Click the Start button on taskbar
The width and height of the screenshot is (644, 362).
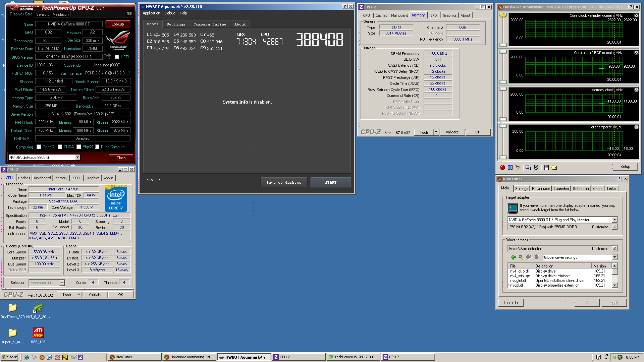(x=9, y=357)
